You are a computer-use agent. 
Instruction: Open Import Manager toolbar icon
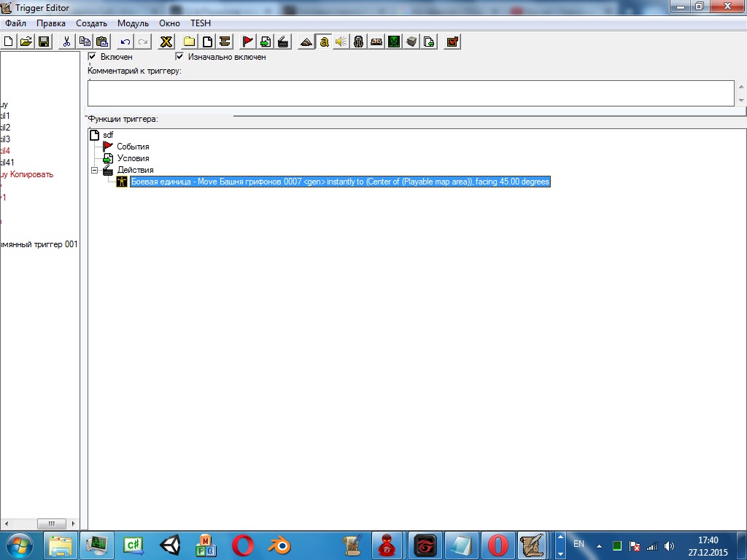pos(429,42)
